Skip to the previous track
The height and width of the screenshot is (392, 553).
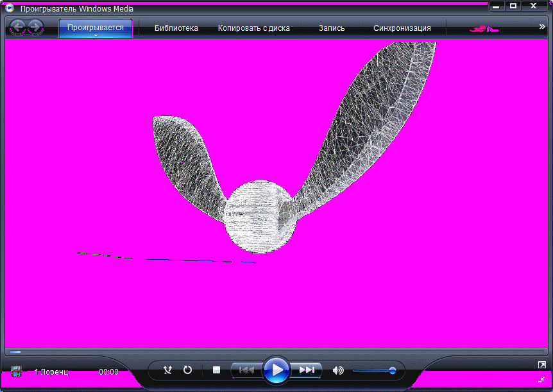(246, 370)
